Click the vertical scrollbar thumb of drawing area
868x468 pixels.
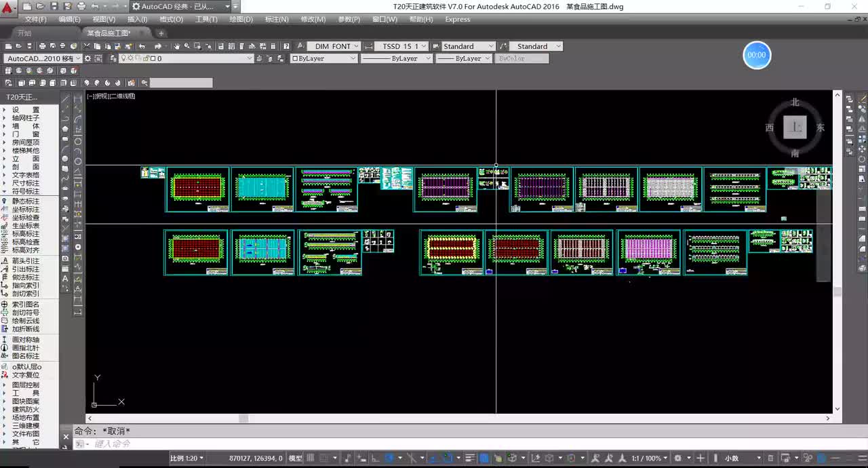(837, 292)
